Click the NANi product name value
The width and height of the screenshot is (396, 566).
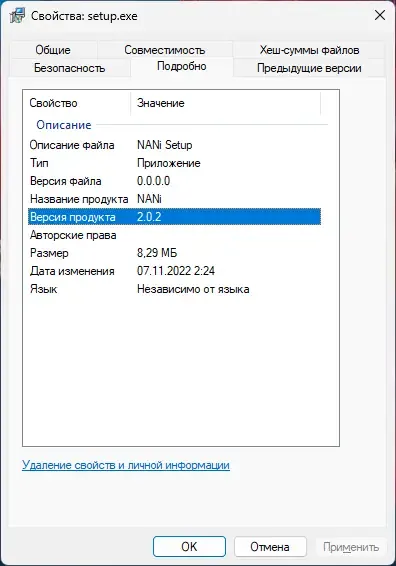pyautogui.click(x=149, y=199)
